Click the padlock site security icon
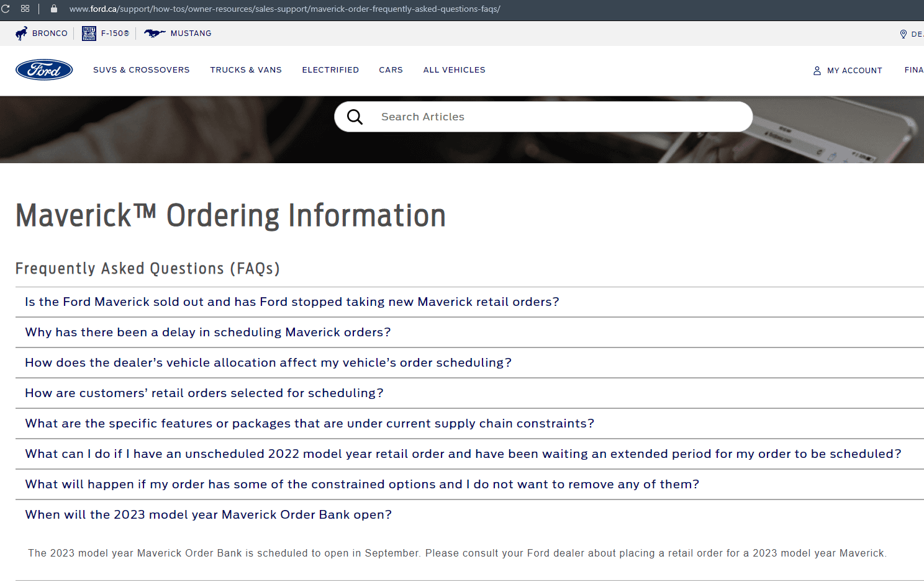Image resolution: width=924 pixels, height=582 pixels. pyautogui.click(x=54, y=9)
